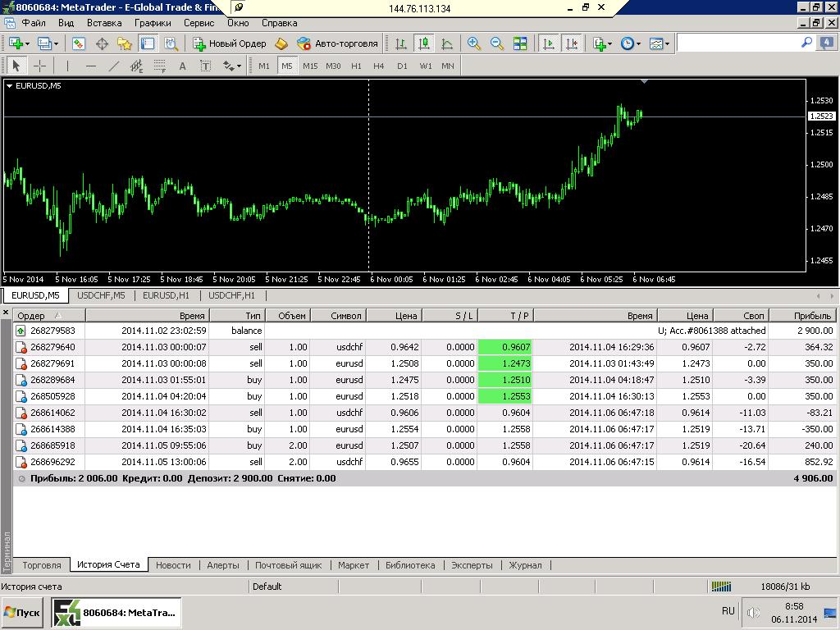The width and height of the screenshot is (840, 630).
Task: Select the Horizontal Line drawing tool
Action: point(90,66)
